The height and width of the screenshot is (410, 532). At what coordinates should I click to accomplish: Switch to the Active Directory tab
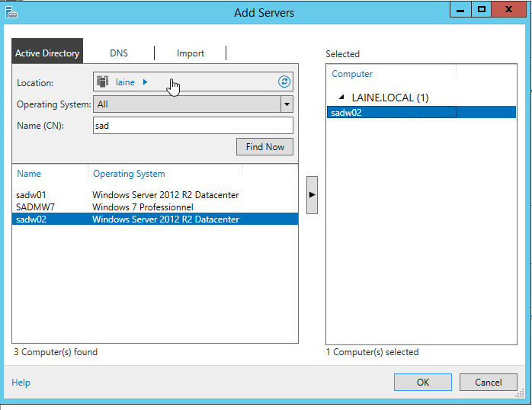click(47, 52)
